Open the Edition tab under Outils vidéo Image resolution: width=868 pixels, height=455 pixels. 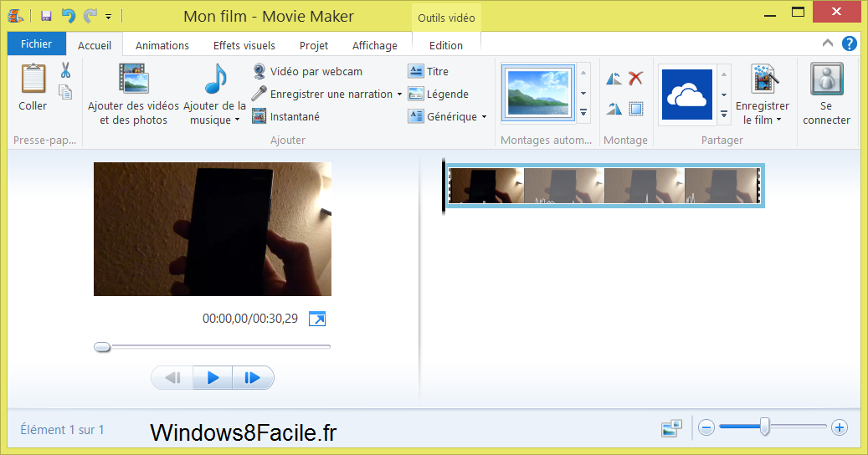(446, 45)
